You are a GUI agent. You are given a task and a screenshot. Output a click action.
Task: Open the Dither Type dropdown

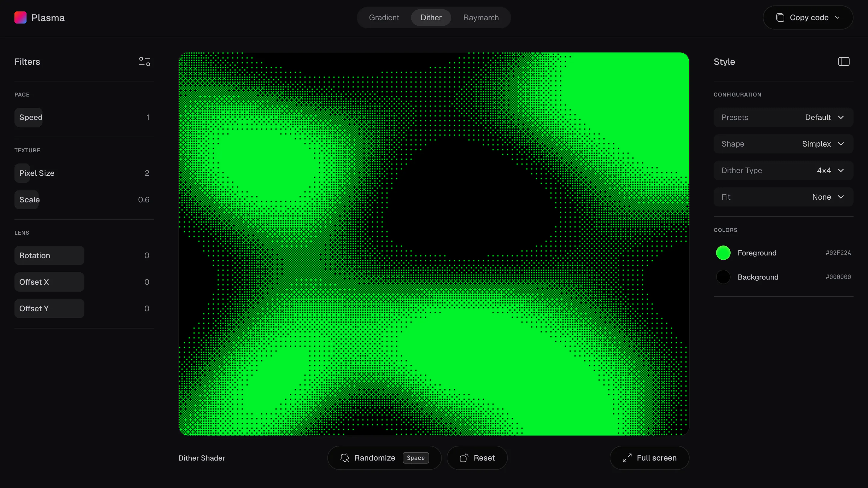[783, 170]
